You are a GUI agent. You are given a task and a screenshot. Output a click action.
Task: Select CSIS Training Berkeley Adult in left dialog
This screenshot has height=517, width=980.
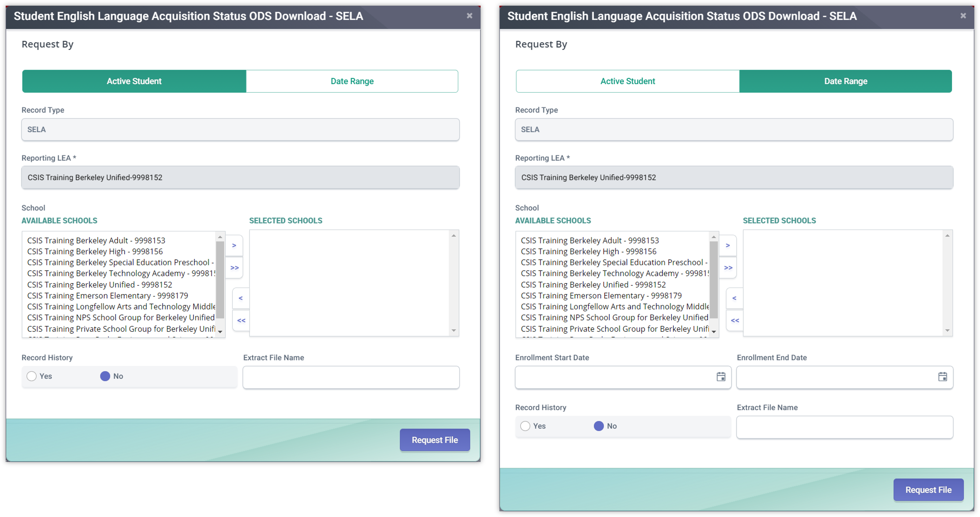pos(96,241)
